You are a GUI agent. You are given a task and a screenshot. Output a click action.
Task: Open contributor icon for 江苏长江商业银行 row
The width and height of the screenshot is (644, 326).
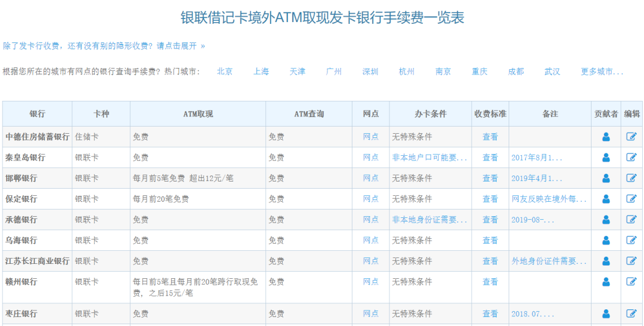point(606,261)
